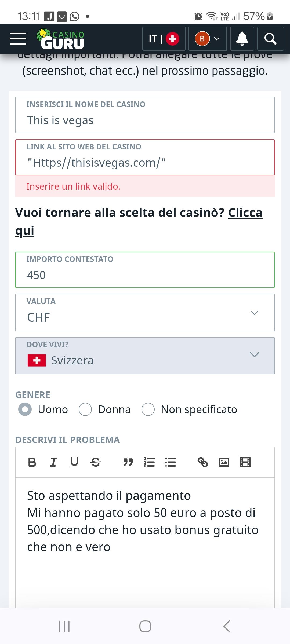Go to Casino Guru home logo
This screenshot has width=290, height=644.
coord(61,39)
